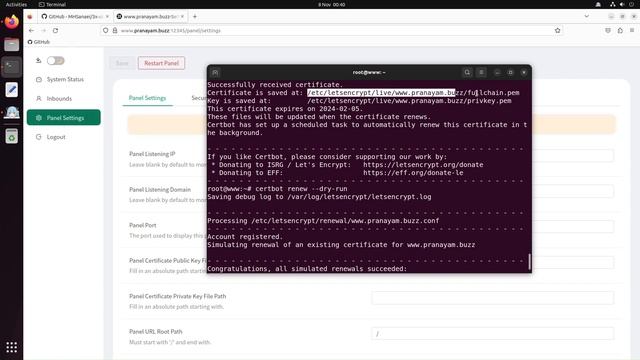Select Panel Settings in sidebar
This screenshot has height=360, width=640.
(x=64, y=118)
